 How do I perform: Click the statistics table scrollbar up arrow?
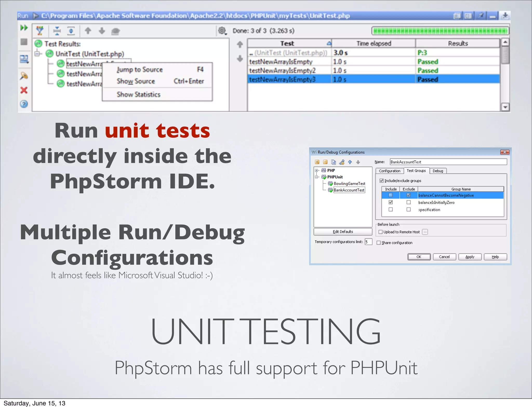tap(505, 42)
